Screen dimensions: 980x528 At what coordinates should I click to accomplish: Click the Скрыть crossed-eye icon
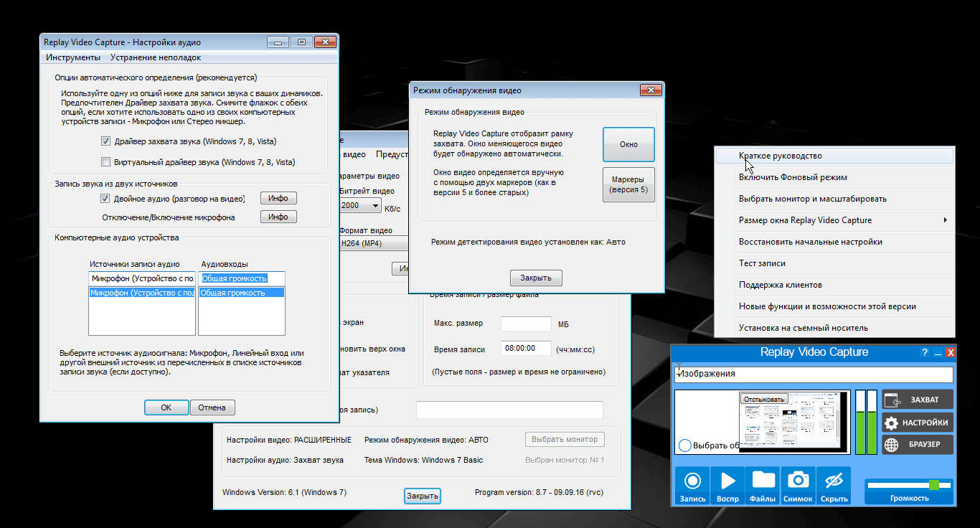click(x=833, y=486)
